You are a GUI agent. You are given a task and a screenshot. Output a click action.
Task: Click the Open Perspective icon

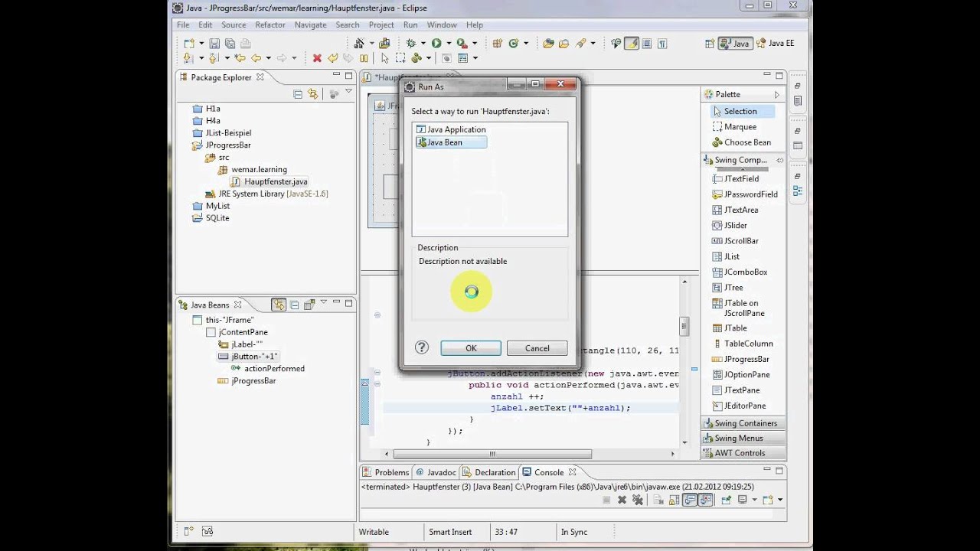[710, 44]
